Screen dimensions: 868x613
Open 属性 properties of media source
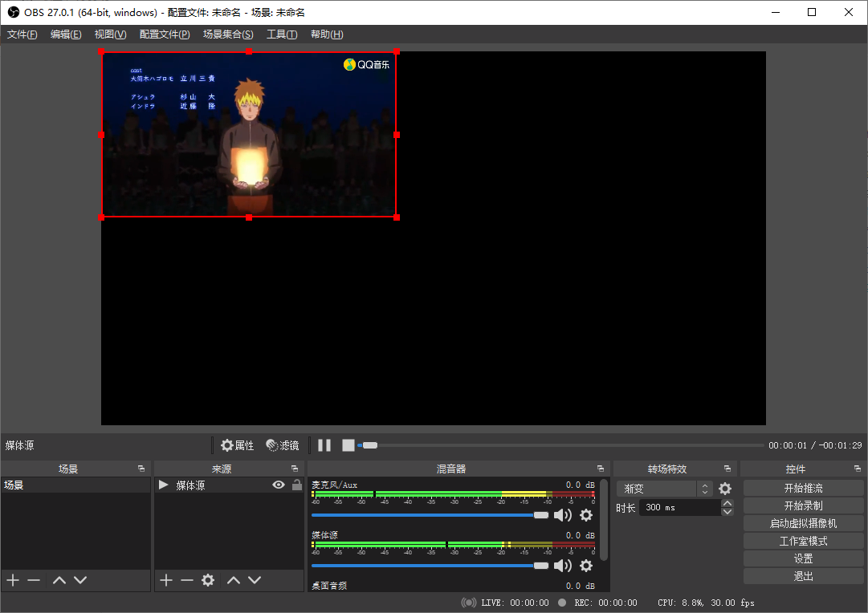point(237,445)
